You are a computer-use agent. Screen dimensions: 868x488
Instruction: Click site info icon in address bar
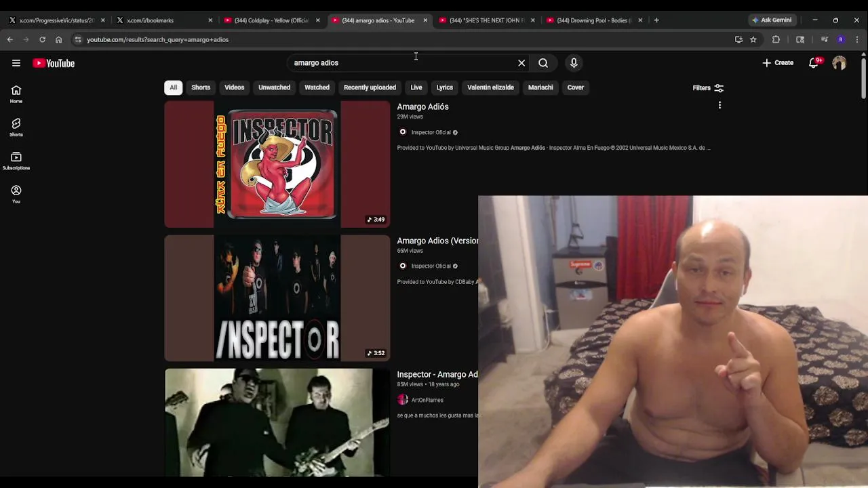tap(78, 39)
